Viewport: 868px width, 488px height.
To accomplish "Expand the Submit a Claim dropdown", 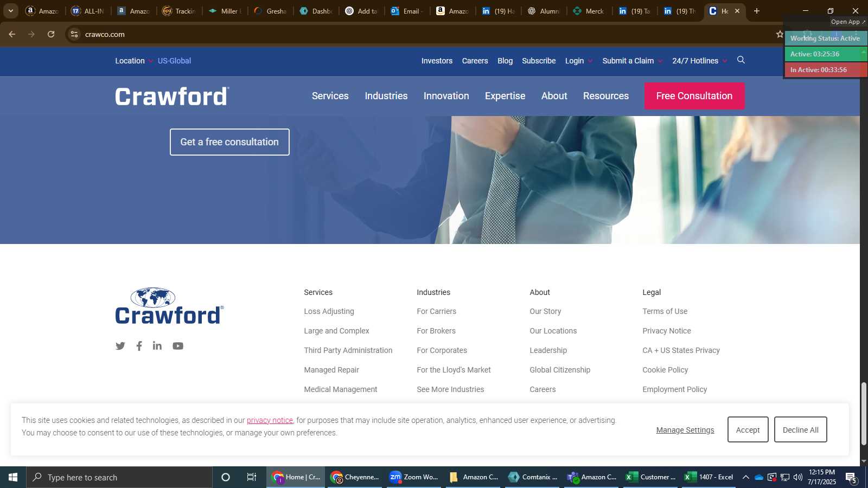I will pyautogui.click(x=632, y=61).
